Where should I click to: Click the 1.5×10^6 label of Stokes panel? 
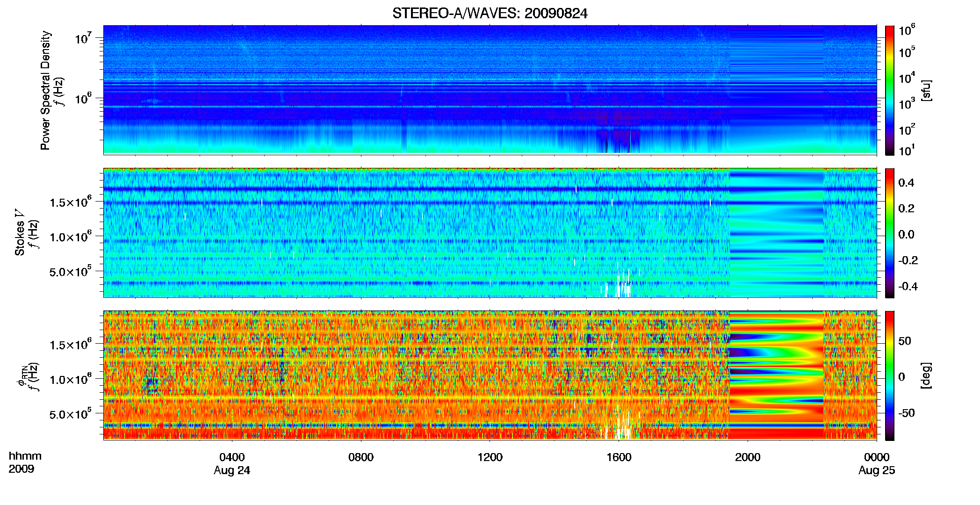(71, 202)
